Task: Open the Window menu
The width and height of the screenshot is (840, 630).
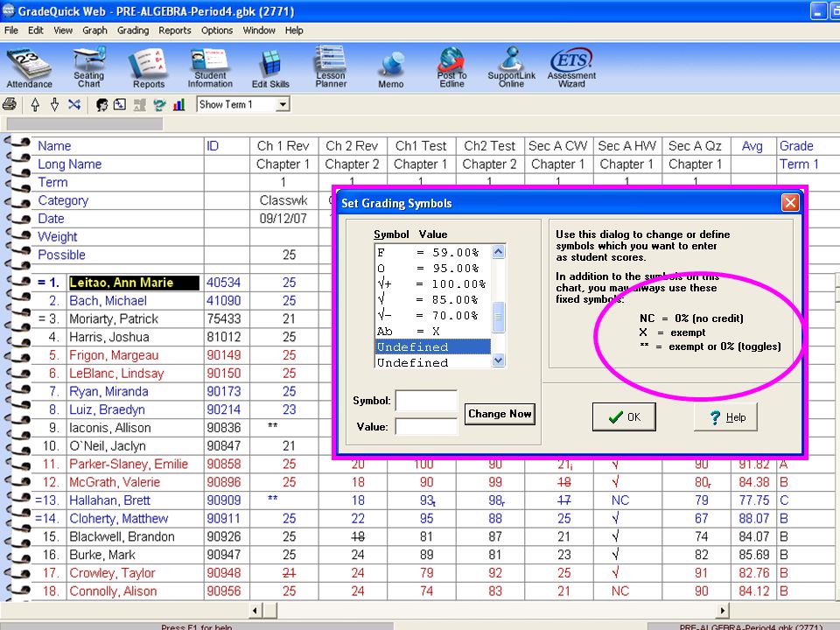Action: [259, 31]
